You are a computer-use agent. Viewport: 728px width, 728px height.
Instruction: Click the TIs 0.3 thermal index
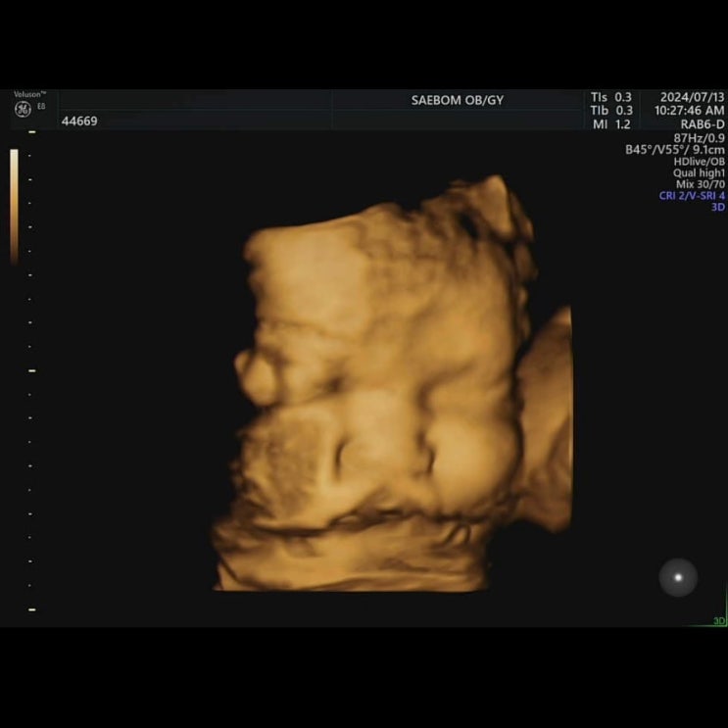[x=611, y=98]
